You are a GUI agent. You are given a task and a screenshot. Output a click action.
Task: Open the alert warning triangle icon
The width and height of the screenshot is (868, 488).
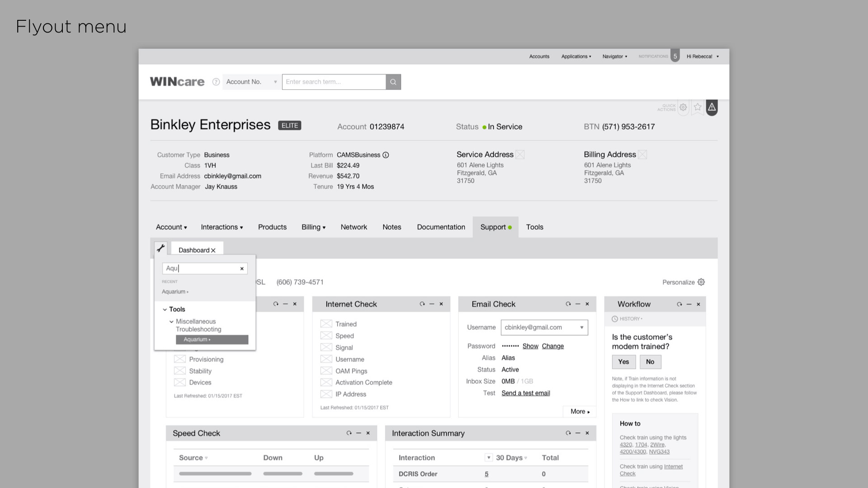[x=712, y=107]
